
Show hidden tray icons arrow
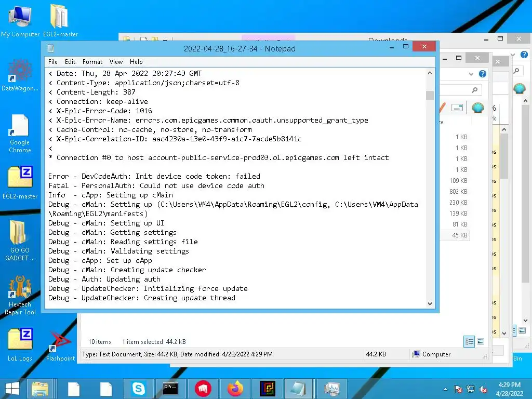[x=445, y=389]
